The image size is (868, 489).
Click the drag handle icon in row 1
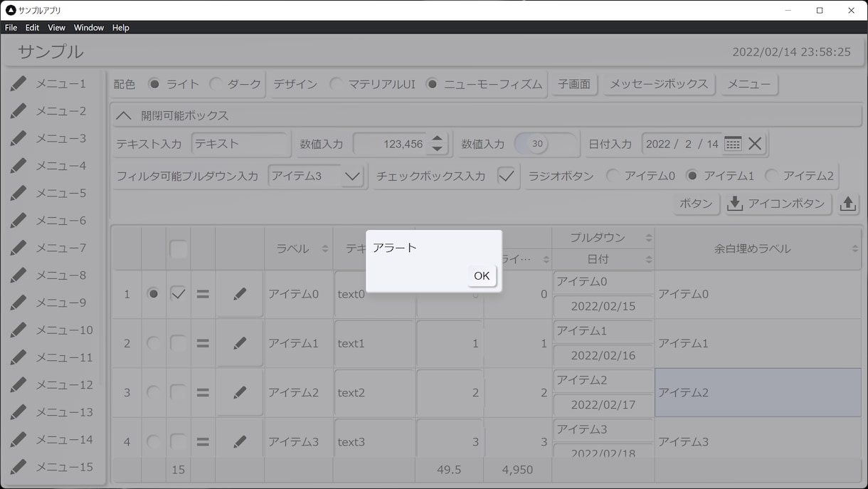click(203, 293)
